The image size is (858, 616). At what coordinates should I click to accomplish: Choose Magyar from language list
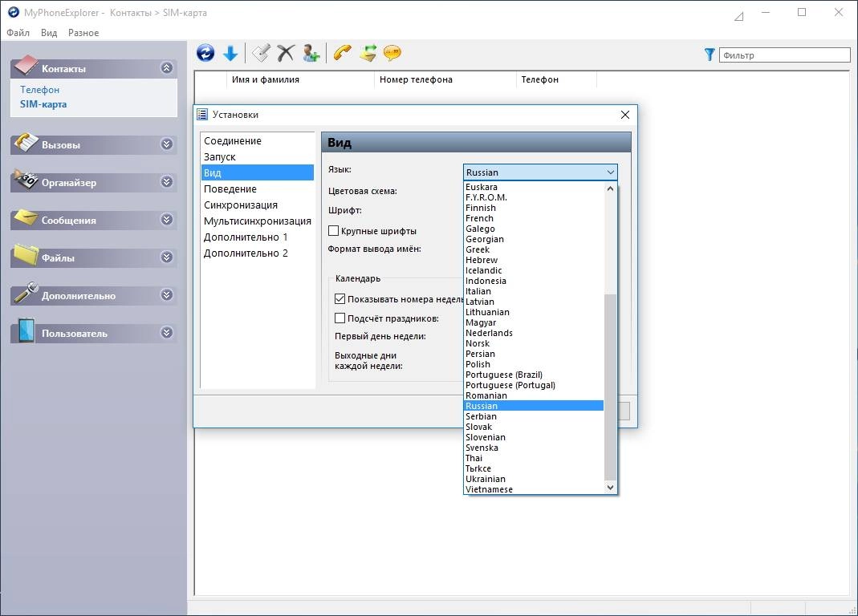[x=534, y=322]
